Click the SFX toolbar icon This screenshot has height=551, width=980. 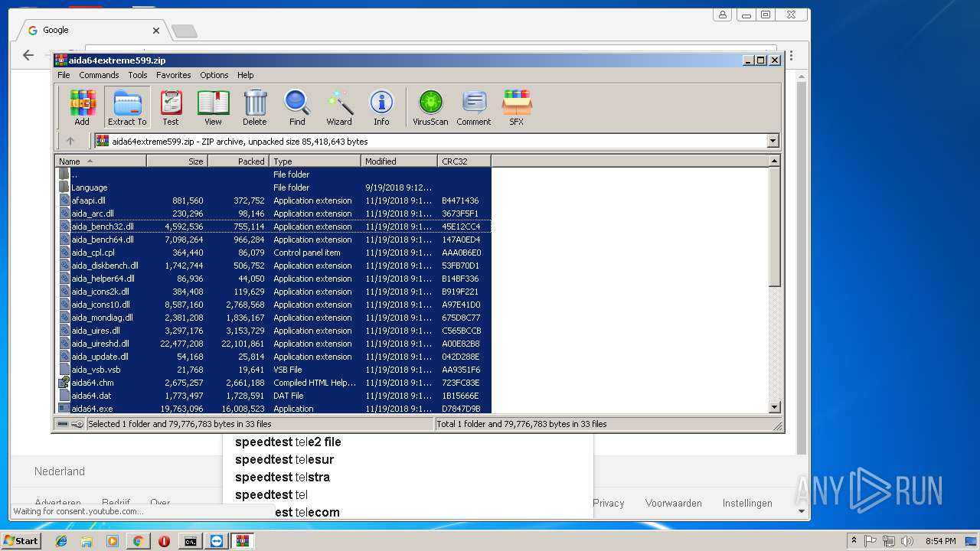tap(517, 107)
